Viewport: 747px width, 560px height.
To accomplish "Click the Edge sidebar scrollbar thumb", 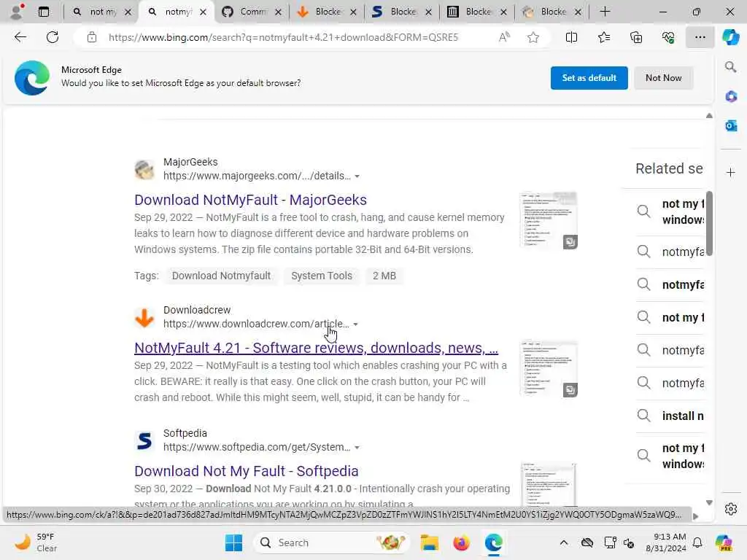I will coord(709,223).
